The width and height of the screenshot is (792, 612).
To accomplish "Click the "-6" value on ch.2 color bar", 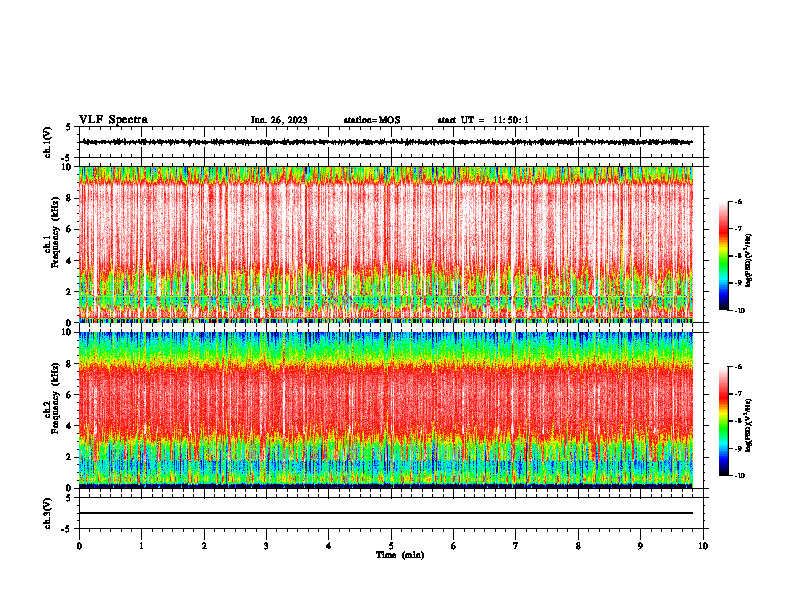I will (x=737, y=367).
